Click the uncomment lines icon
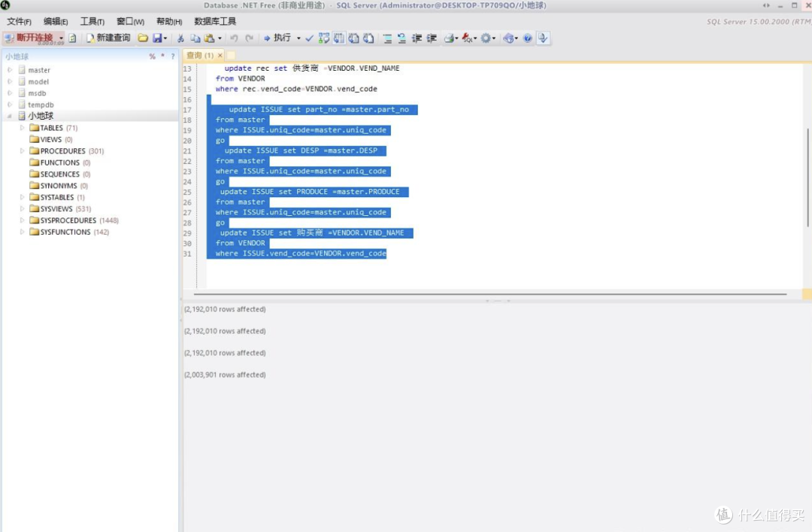Image resolution: width=812 pixels, height=532 pixels. pyautogui.click(x=401, y=38)
